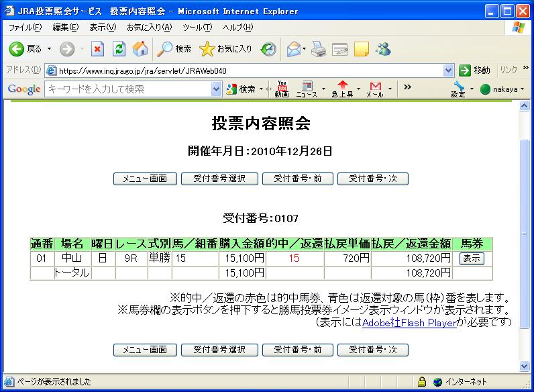Image resolution: width=534 pixels, height=392 pixels.
Task: Click the green Go arrow button
Action: coord(464,70)
